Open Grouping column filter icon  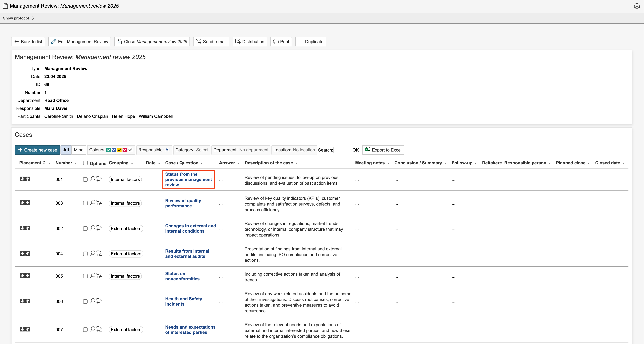tap(134, 163)
